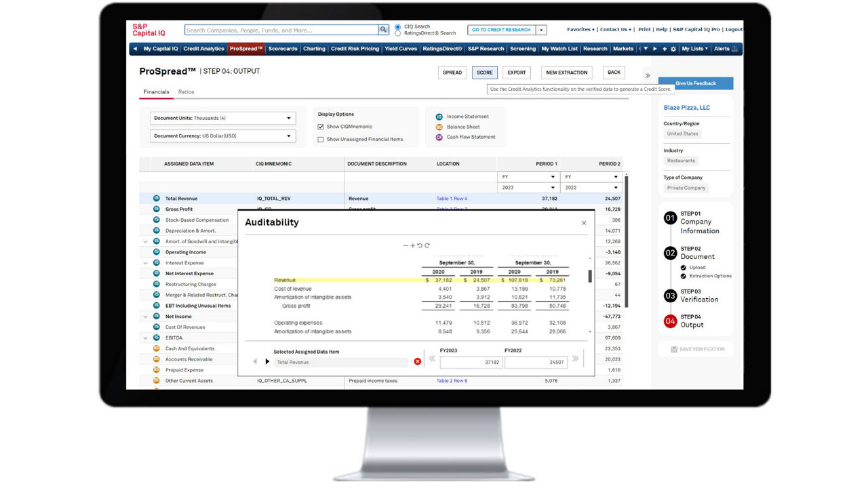Close the Auditability dialog
The image size is (868, 488).
(x=584, y=222)
